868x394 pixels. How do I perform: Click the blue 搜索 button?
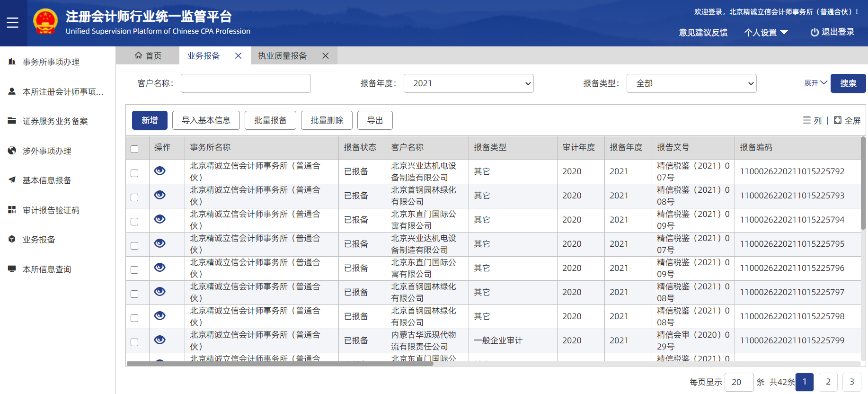click(848, 83)
